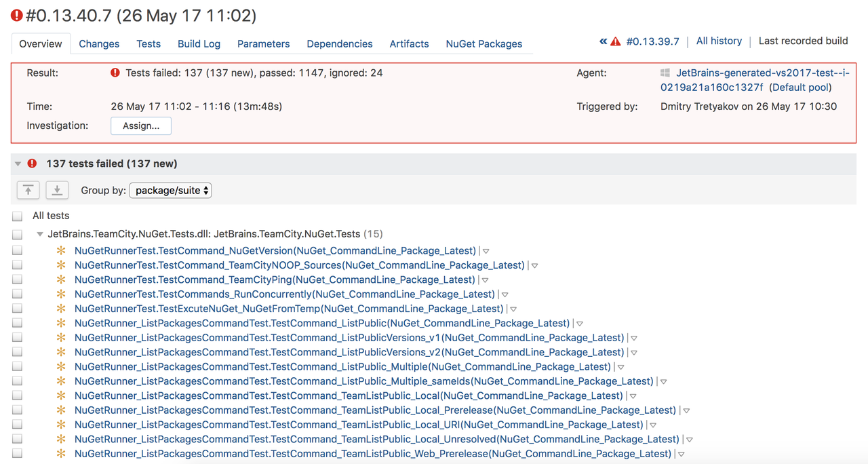Open the NuGet Packages tab
868x464 pixels.
[484, 43]
